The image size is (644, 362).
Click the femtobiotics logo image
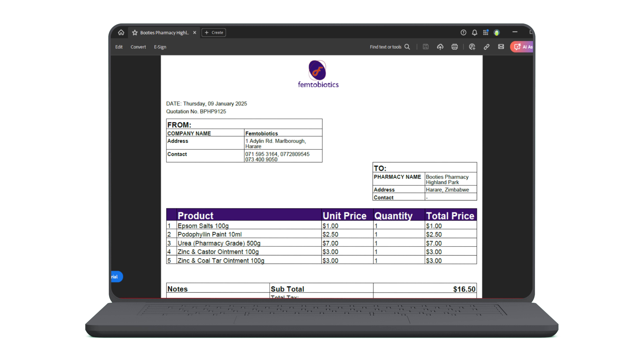pos(318,74)
